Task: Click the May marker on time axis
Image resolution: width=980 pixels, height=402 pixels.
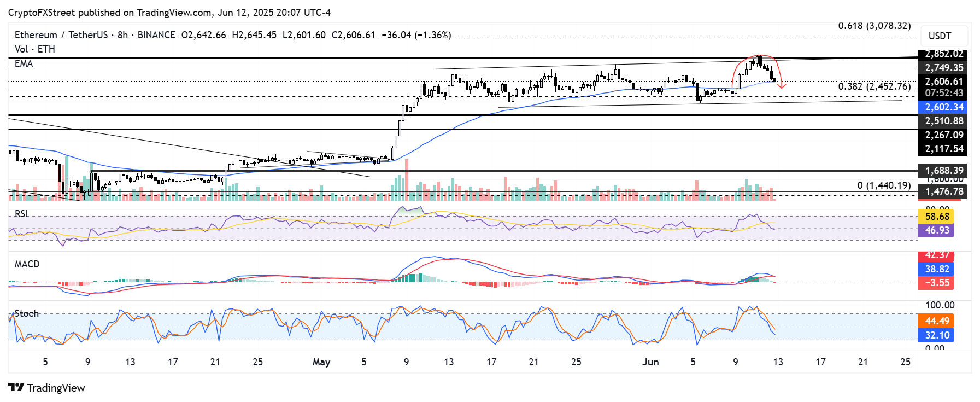Action: 321,362
